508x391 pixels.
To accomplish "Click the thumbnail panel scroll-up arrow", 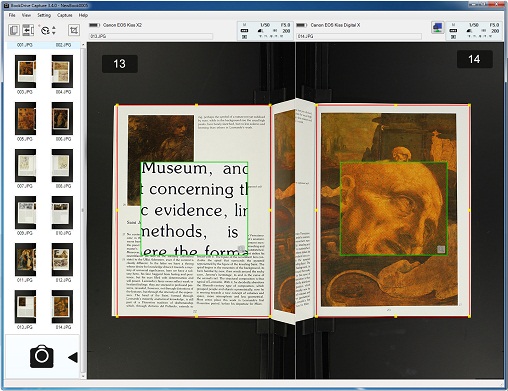I will coord(83,45).
